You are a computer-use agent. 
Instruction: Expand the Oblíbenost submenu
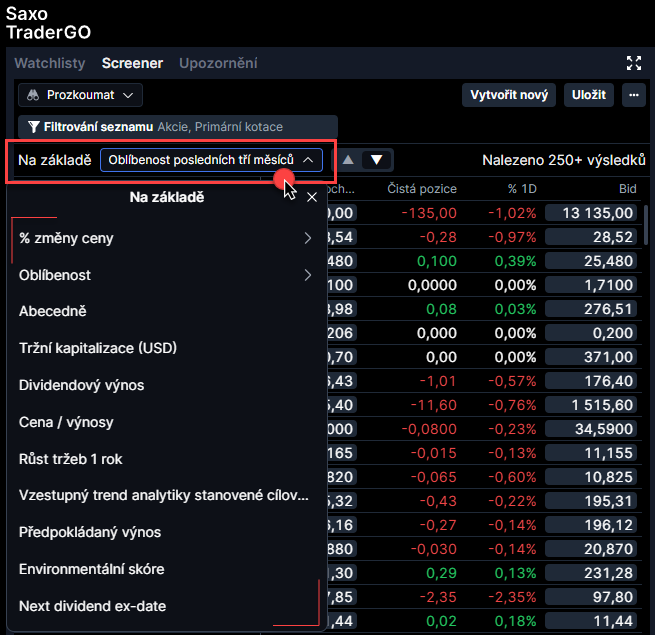tap(307, 275)
